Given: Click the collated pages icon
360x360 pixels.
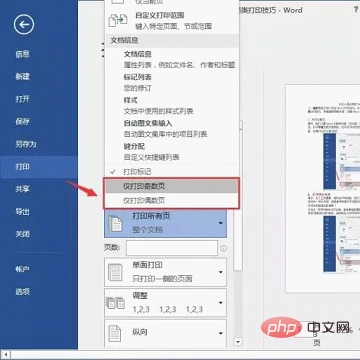Looking at the screenshot, I should 115,303.
